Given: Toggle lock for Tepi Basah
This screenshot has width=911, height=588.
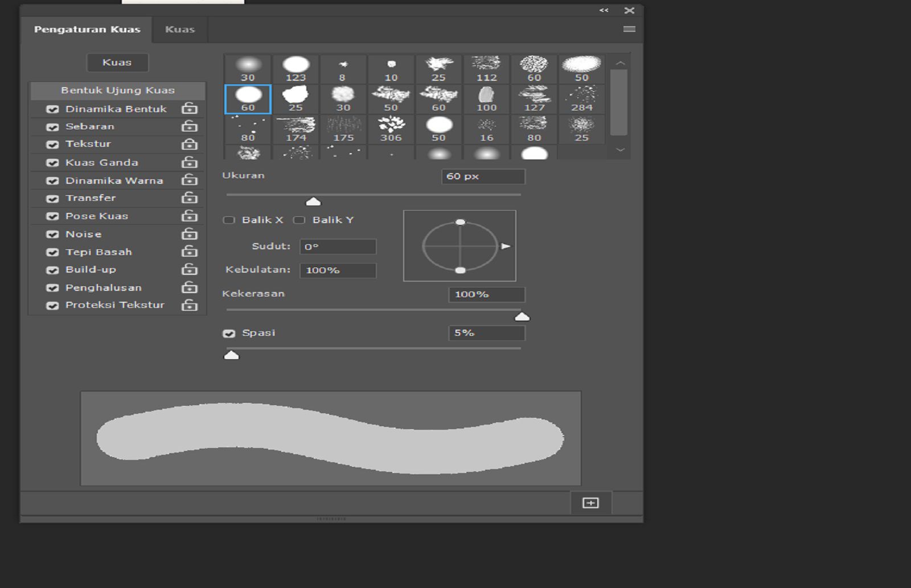Looking at the screenshot, I should (190, 251).
